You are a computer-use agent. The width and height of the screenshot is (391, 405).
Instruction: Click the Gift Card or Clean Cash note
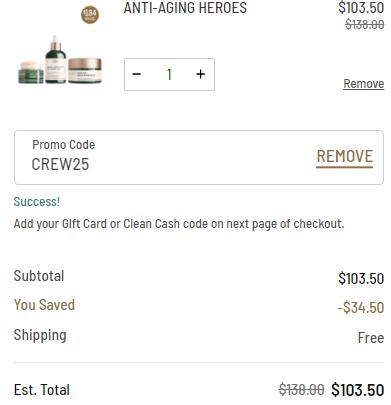(179, 224)
